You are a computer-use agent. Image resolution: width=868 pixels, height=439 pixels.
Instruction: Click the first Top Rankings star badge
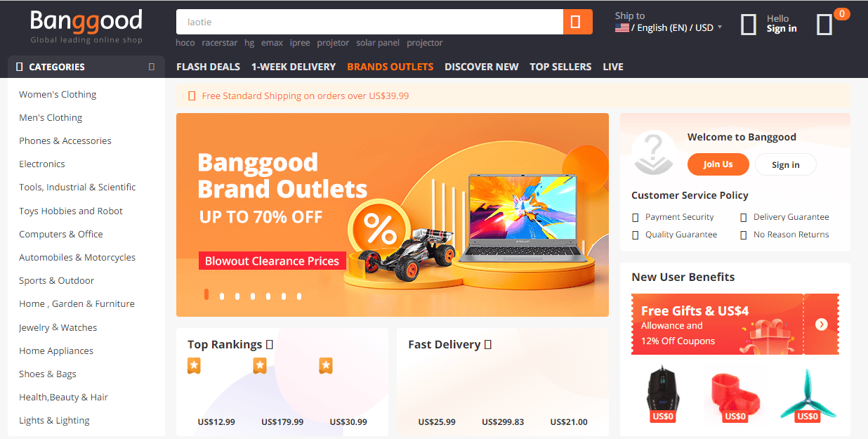(x=195, y=365)
